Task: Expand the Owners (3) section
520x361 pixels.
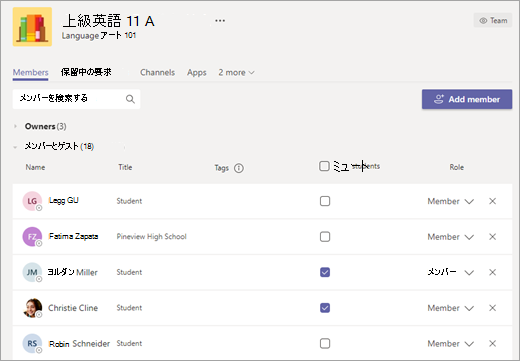Action: tap(15, 126)
